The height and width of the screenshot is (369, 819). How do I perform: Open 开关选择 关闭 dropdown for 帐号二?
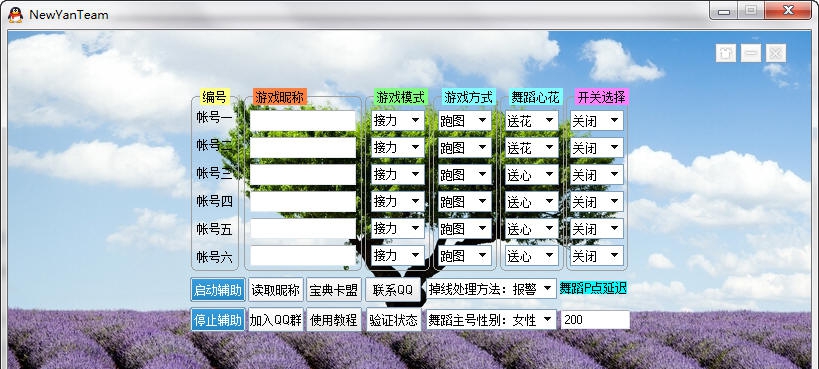596,147
